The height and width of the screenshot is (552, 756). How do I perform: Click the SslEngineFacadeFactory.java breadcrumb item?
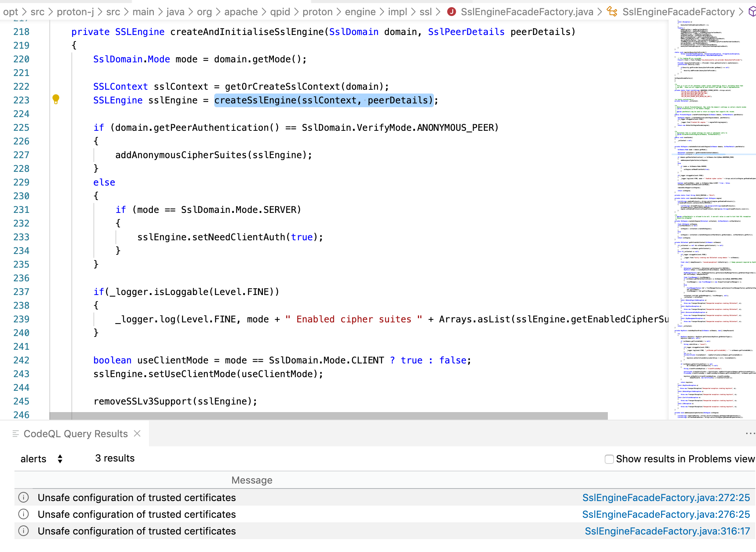click(527, 12)
